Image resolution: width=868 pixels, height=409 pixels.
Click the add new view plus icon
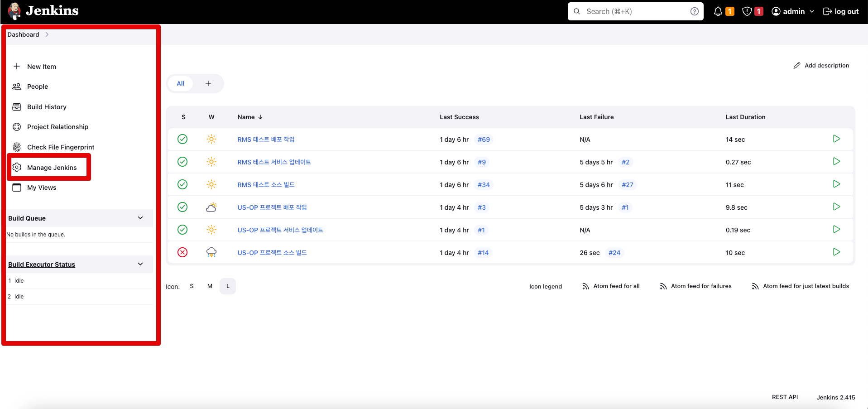(x=208, y=83)
